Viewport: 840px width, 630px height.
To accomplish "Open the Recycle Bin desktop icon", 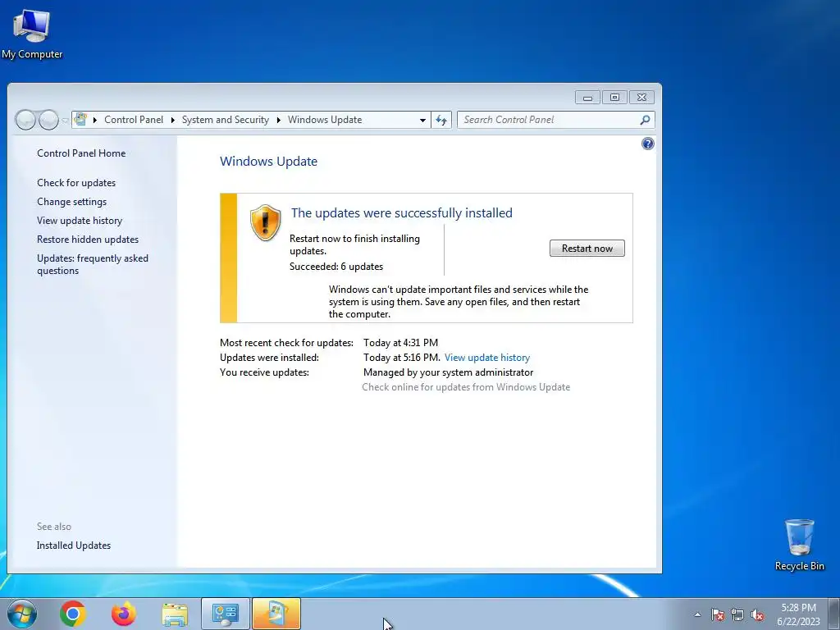I will coord(799,545).
